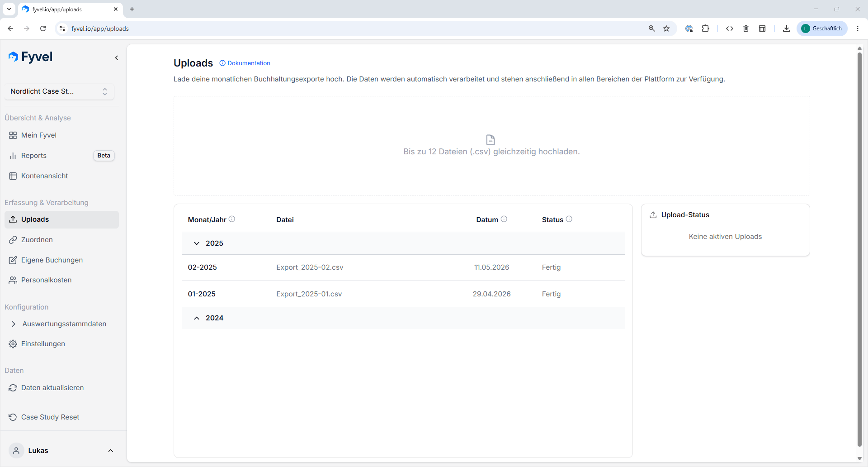
Task: Click the Fertig status for 02-2025
Action: point(551,267)
